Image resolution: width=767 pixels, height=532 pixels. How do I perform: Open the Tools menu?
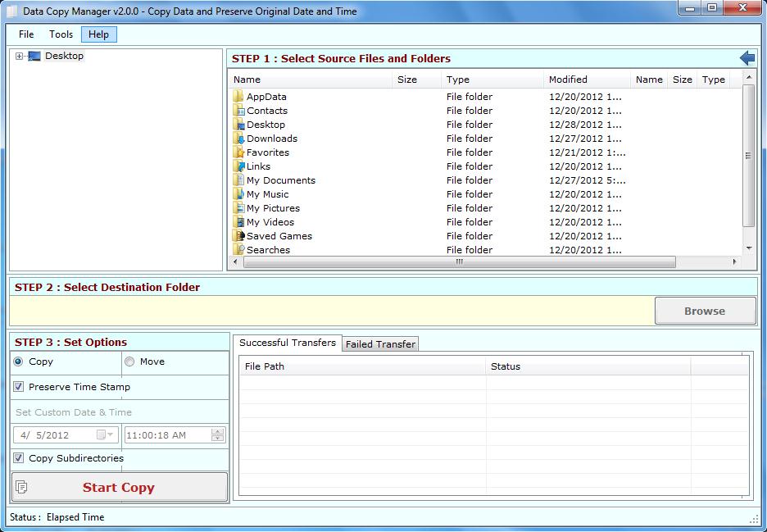[60, 34]
